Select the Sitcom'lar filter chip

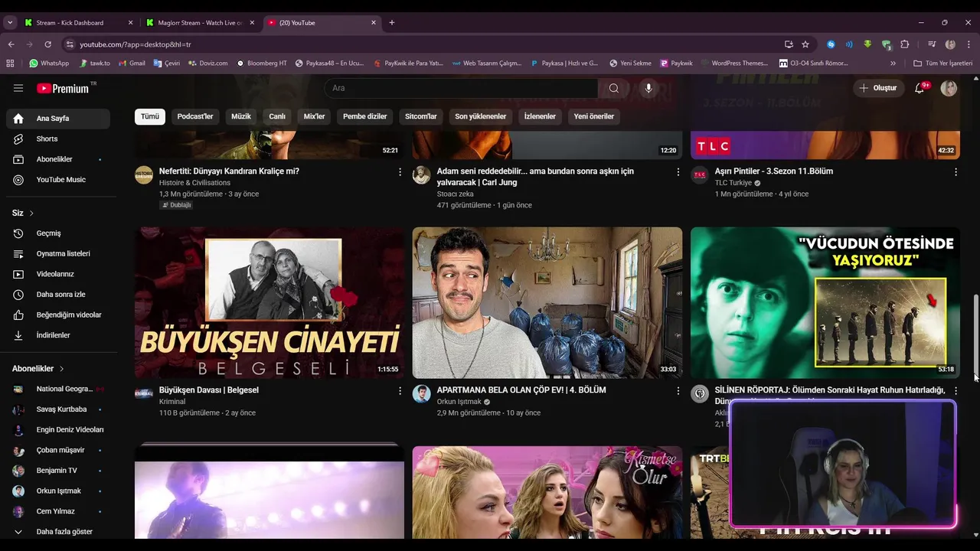[421, 116]
